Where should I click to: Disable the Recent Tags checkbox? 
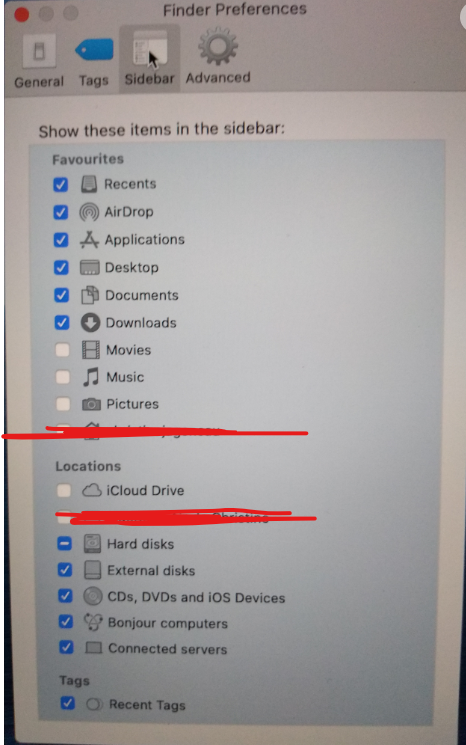click(x=67, y=703)
